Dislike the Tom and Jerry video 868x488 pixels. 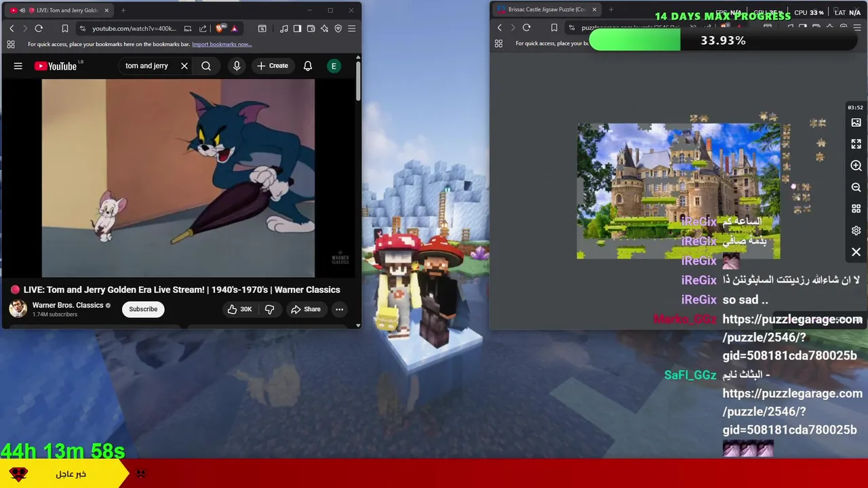pos(269,309)
